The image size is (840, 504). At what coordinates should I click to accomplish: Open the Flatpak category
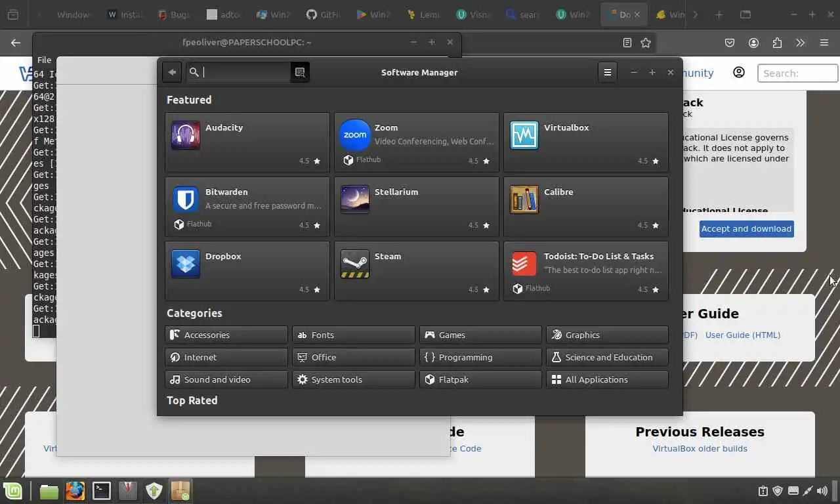pos(480,379)
